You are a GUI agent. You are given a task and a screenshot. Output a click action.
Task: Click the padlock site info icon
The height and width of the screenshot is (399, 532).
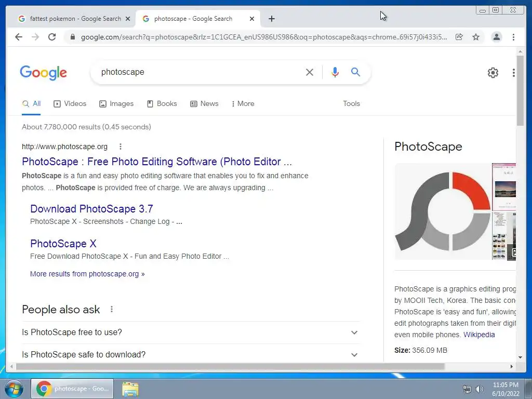[x=72, y=37]
